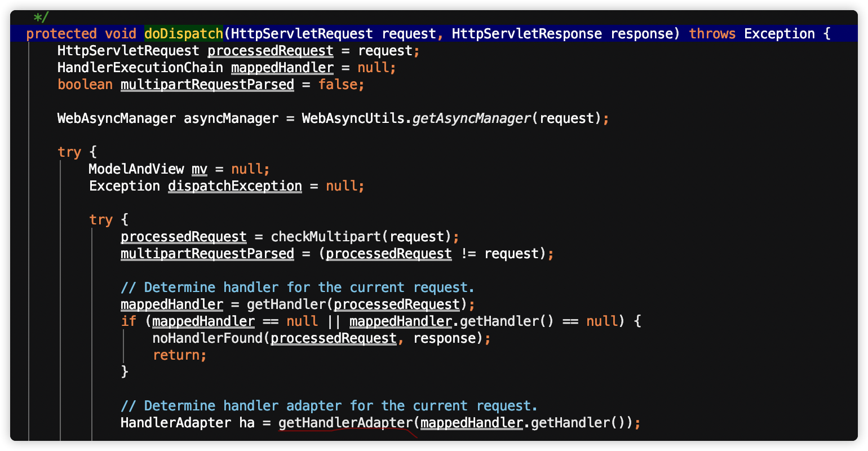Click 'multipartRequestParsed' in the boolean declaration line
Screen dimensions: 868x451
207,85
